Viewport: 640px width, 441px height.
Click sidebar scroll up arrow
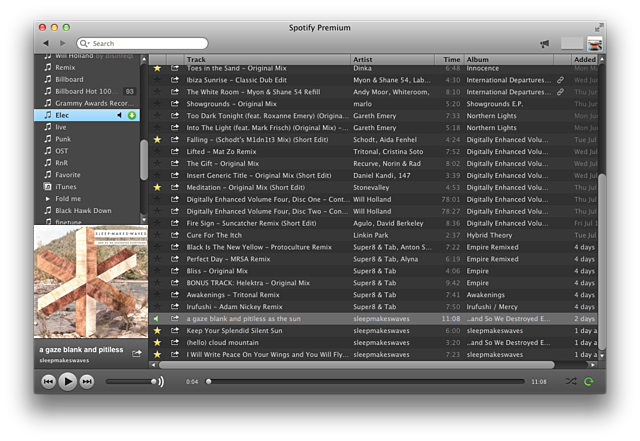click(144, 59)
